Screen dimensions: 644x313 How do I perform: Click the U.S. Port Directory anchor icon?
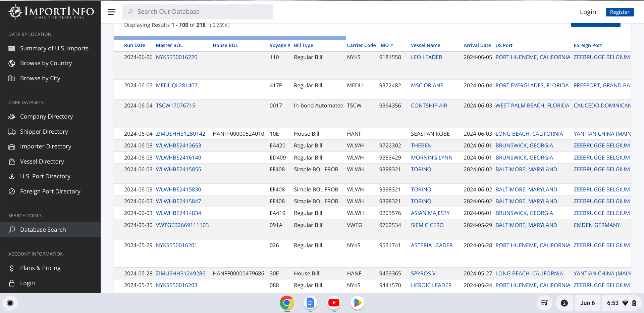pos(12,176)
